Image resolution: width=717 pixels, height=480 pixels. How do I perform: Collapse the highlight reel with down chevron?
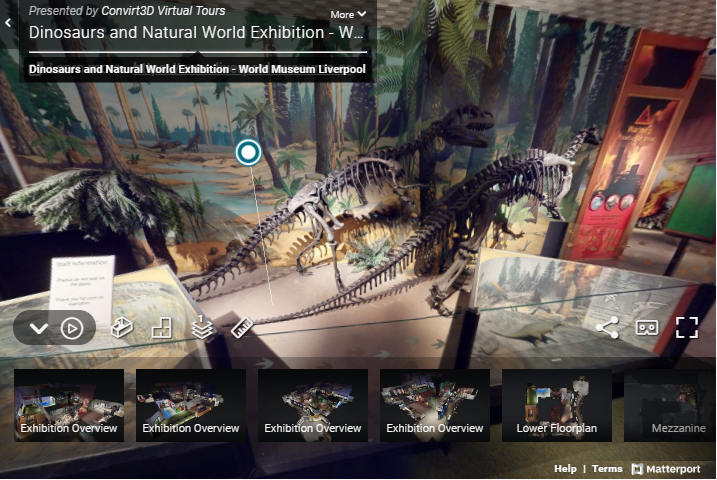tap(39, 328)
